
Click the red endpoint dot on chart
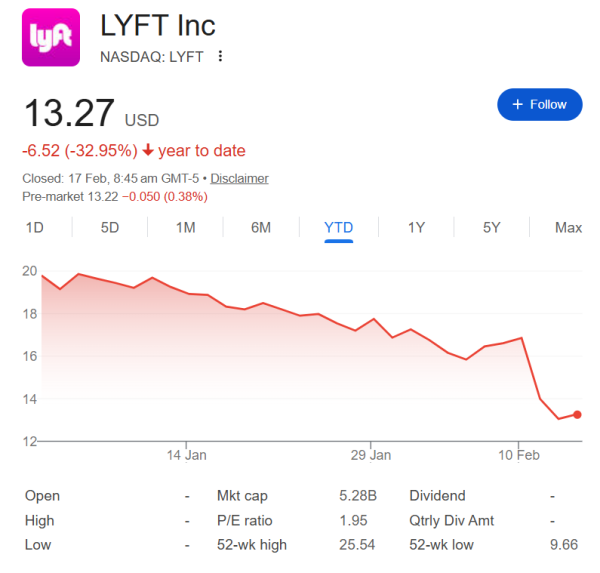(x=577, y=414)
